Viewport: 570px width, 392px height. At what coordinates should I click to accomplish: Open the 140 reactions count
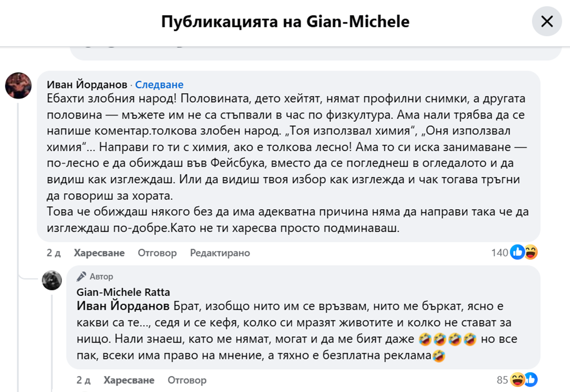pos(499,253)
